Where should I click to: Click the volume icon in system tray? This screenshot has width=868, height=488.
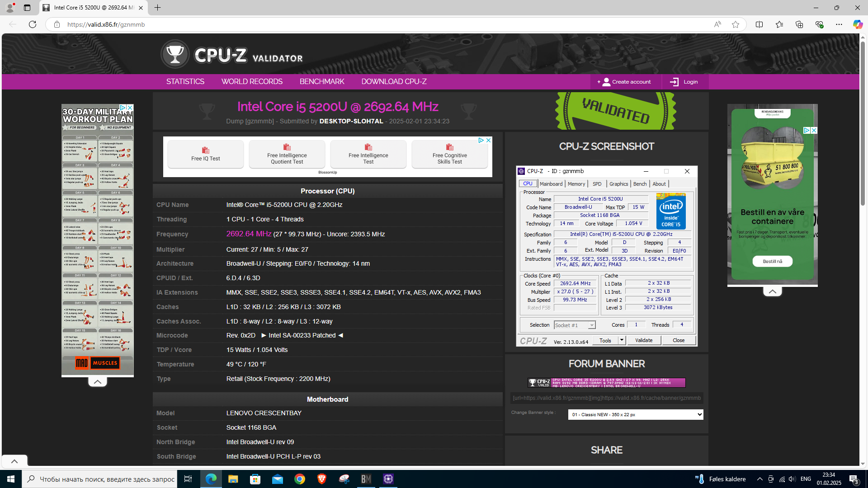pos(792,479)
